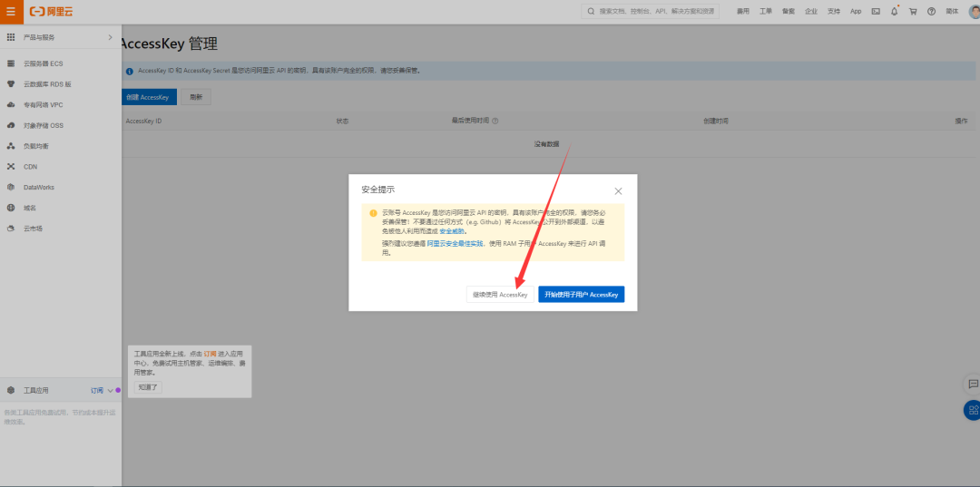Focus the top search field

pos(650,11)
